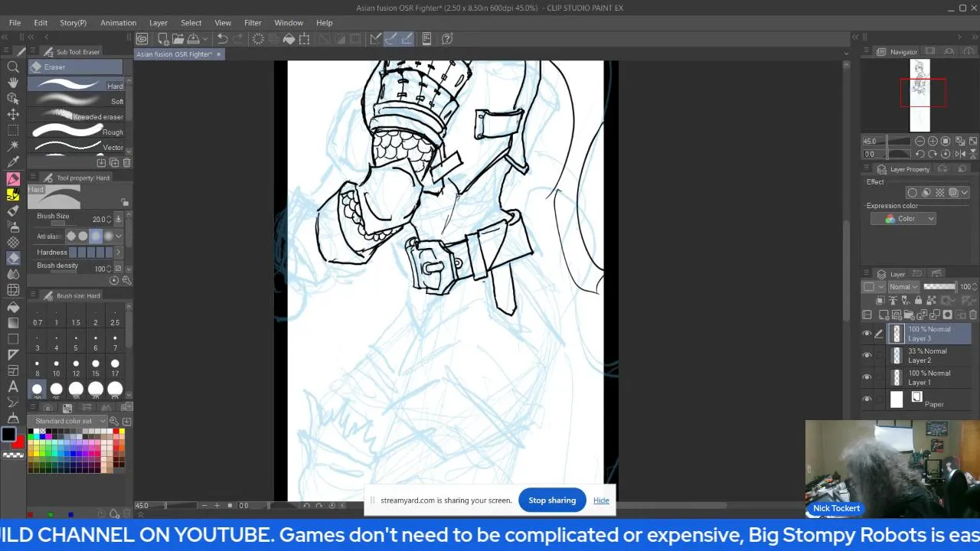Viewport: 980px width, 551px height.
Task: Select the pink Pen tool
Action: pyautogui.click(x=13, y=179)
